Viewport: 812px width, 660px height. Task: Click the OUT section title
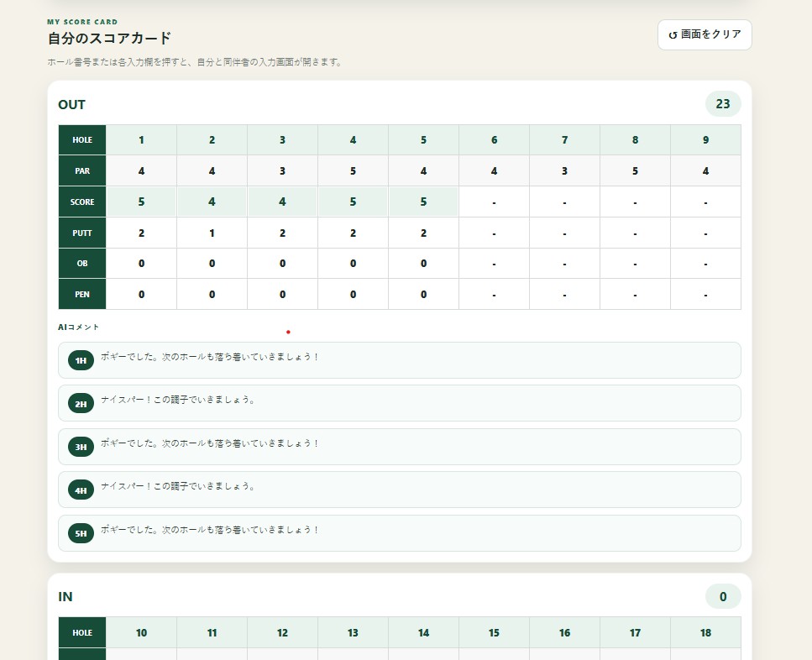click(71, 105)
